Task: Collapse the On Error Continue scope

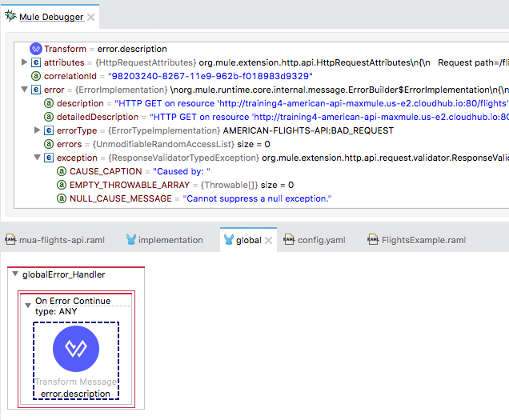Action: tap(28, 306)
